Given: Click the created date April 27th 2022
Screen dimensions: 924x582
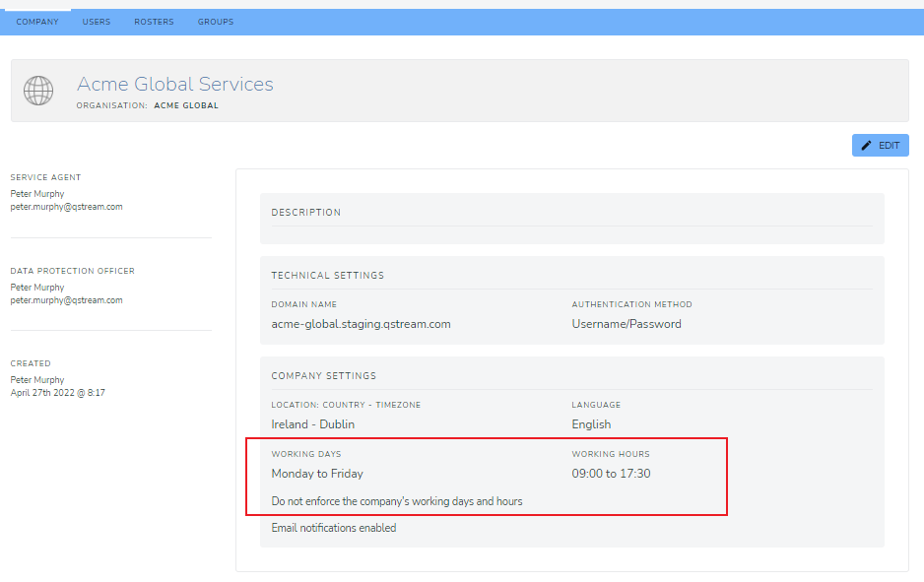Looking at the screenshot, I should [58, 393].
